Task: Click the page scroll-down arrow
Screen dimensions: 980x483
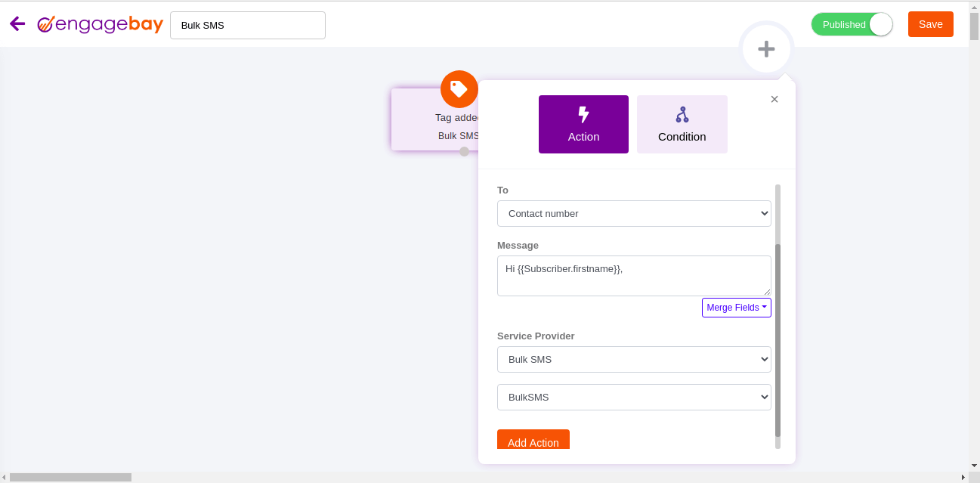Action: coord(974,466)
